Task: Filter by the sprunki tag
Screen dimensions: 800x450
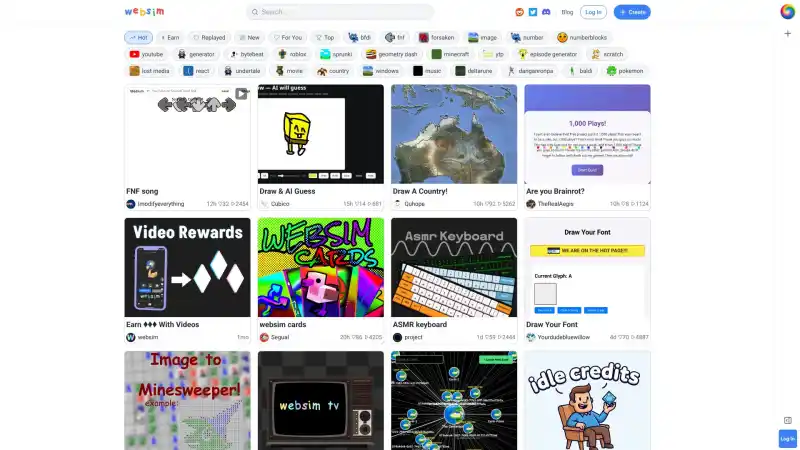Action: 336,54
